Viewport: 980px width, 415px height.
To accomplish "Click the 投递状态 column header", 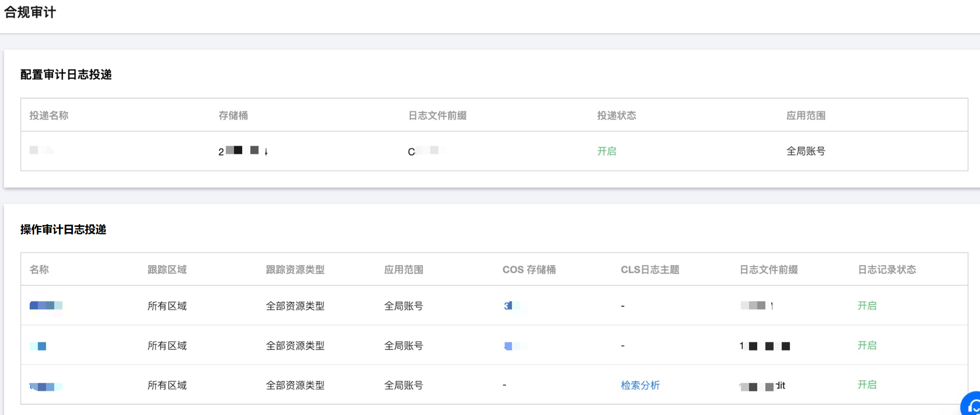I will point(616,116).
